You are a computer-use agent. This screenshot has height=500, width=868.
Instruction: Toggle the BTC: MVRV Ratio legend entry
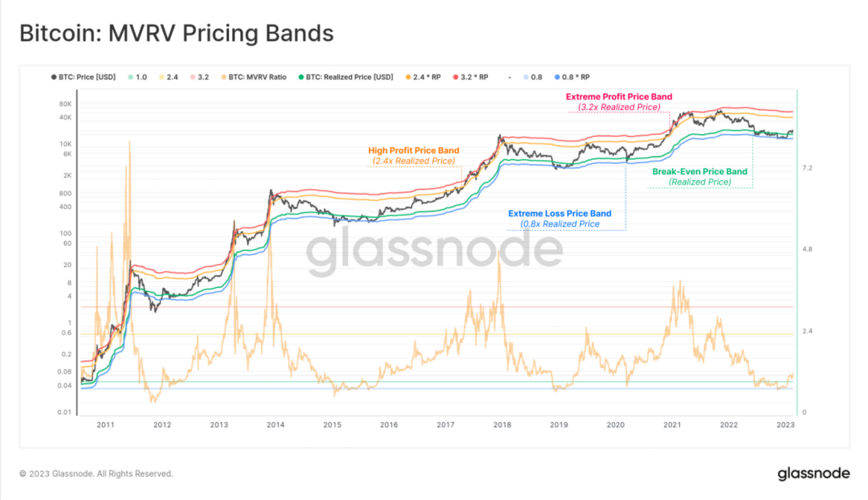(253, 77)
